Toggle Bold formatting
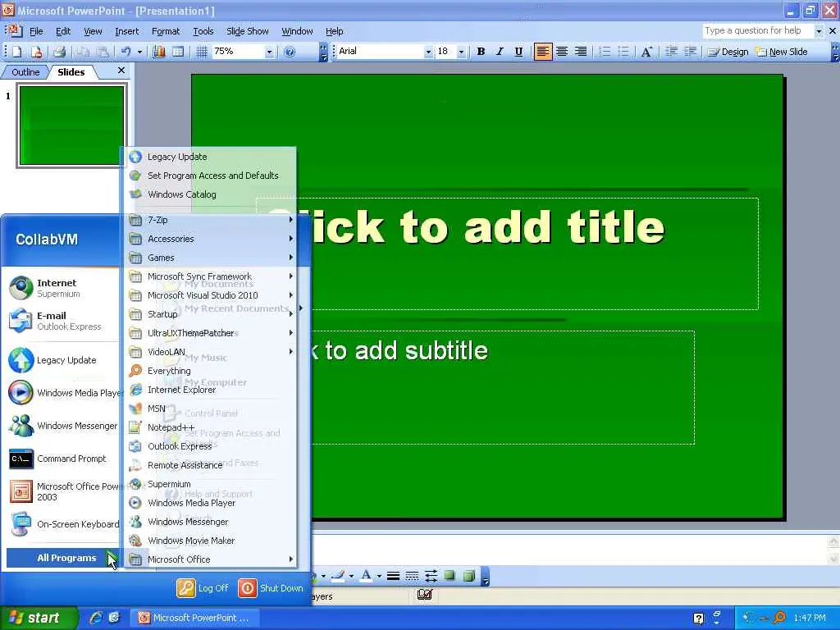Image resolution: width=840 pixels, height=630 pixels. 481,52
